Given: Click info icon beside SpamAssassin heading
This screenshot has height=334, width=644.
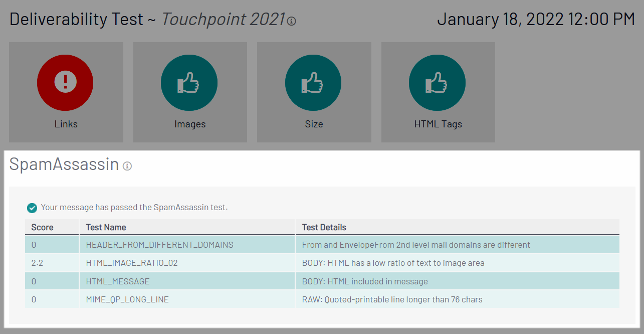Looking at the screenshot, I should click(x=127, y=166).
